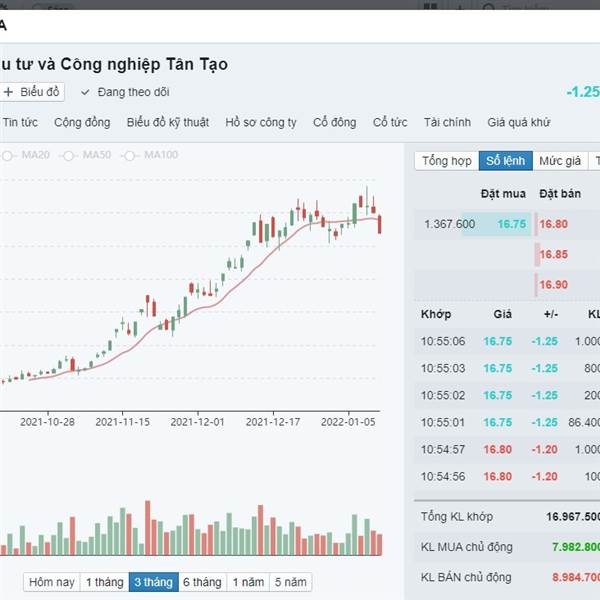Click the KL BÁN chủ động value 8.984.700
This screenshot has width=600, height=600.
pyautogui.click(x=576, y=577)
